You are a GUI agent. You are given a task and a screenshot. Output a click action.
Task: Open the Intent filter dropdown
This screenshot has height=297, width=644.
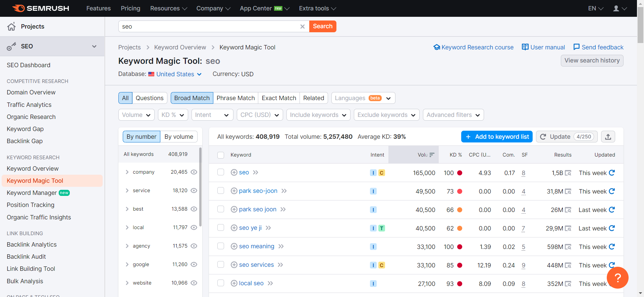pyautogui.click(x=212, y=115)
